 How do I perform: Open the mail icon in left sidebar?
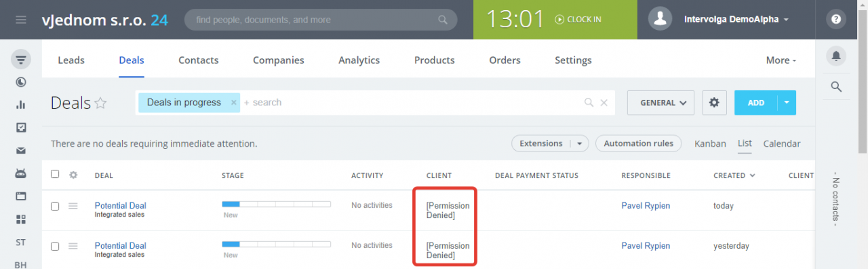pos(21,151)
